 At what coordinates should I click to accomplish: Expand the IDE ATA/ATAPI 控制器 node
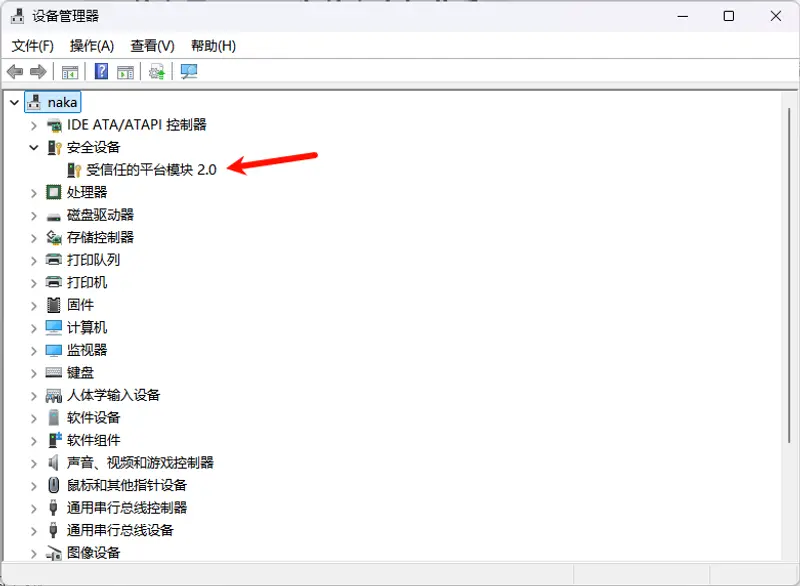click(33, 125)
